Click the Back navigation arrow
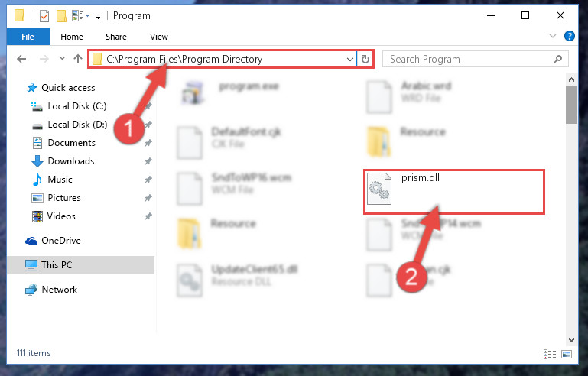 coord(21,59)
